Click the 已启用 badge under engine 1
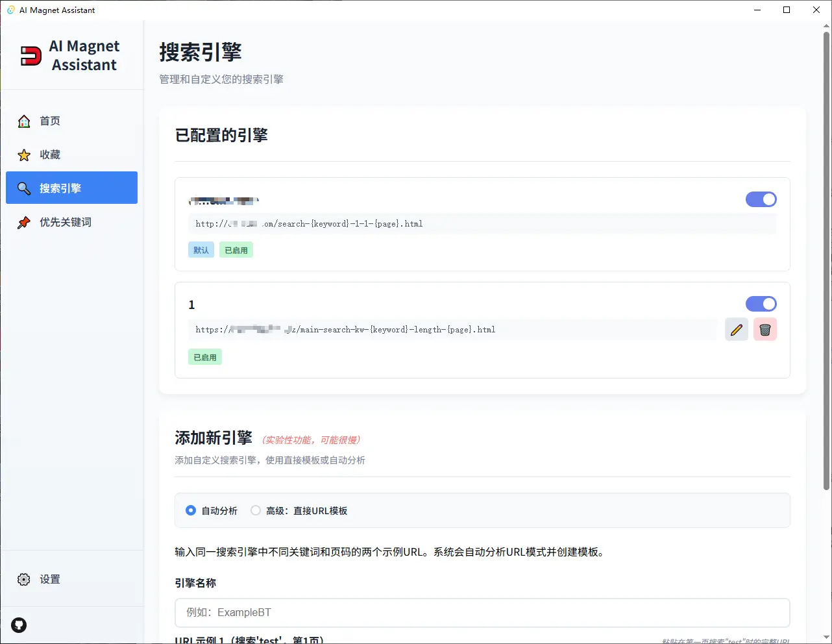 click(x=204, y=356)
